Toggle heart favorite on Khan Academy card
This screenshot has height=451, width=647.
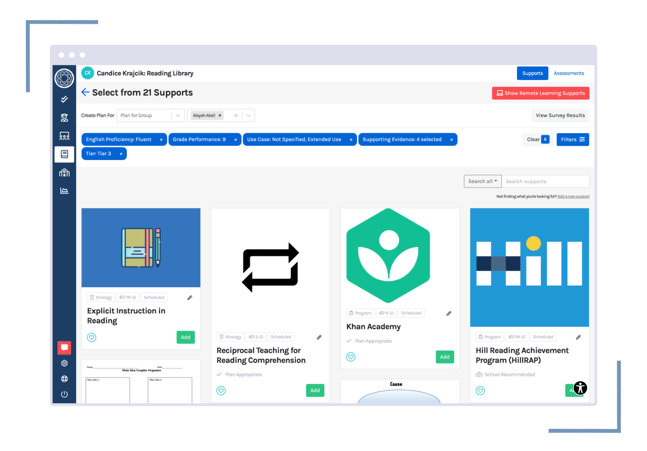351,357
